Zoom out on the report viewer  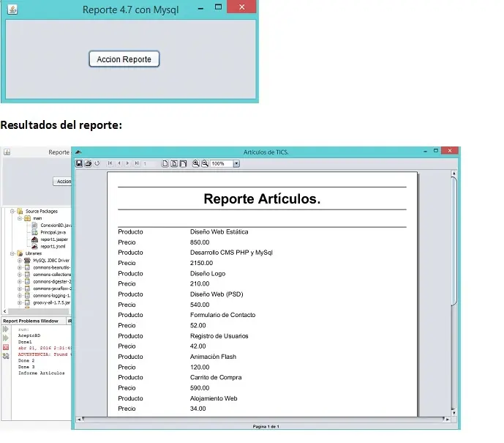[x=205, y=163]
